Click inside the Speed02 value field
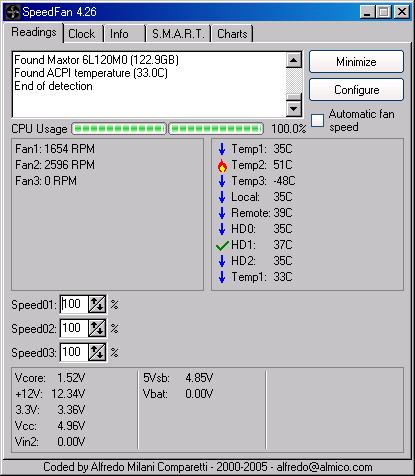Screen dimensions: 415x476 pos(74,328)
